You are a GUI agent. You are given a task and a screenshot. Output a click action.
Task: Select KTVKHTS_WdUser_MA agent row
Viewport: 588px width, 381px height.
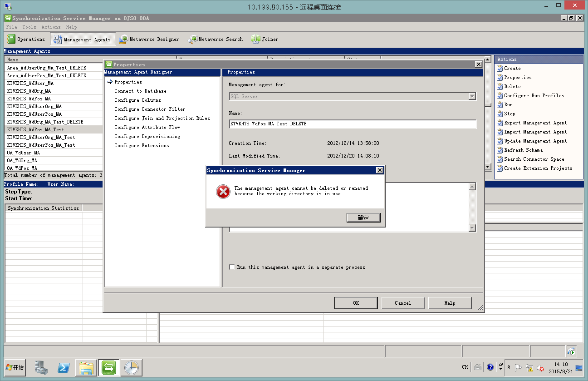pyautogui.click(x=54, y=83)
